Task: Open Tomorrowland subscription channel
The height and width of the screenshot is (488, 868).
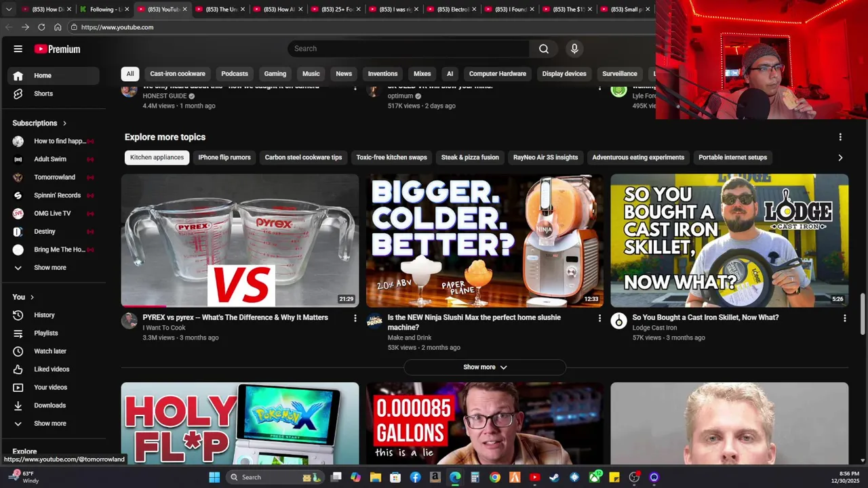Action: (53, 177)
